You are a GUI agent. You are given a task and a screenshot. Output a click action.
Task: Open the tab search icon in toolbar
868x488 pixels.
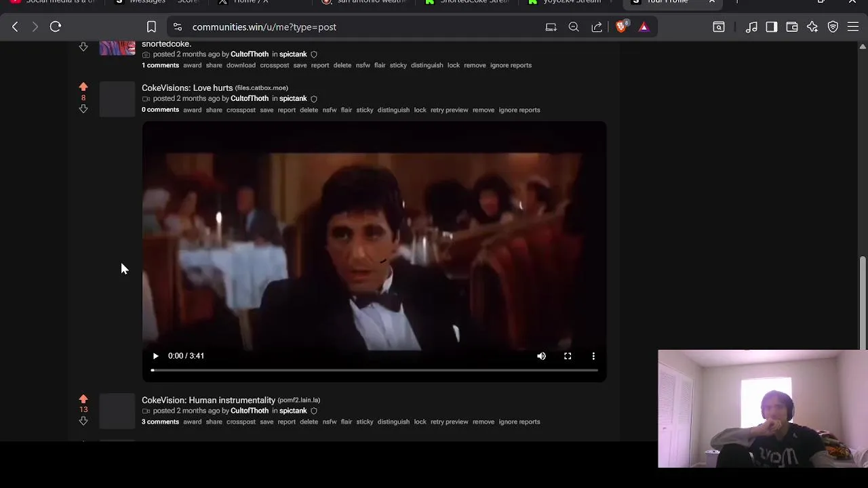(719, 27)
